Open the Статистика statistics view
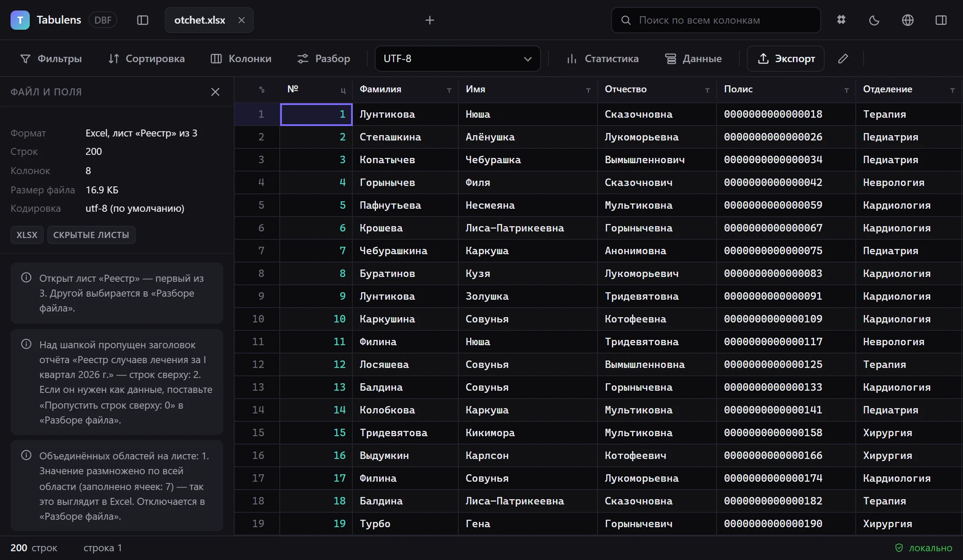 point(603,59)
